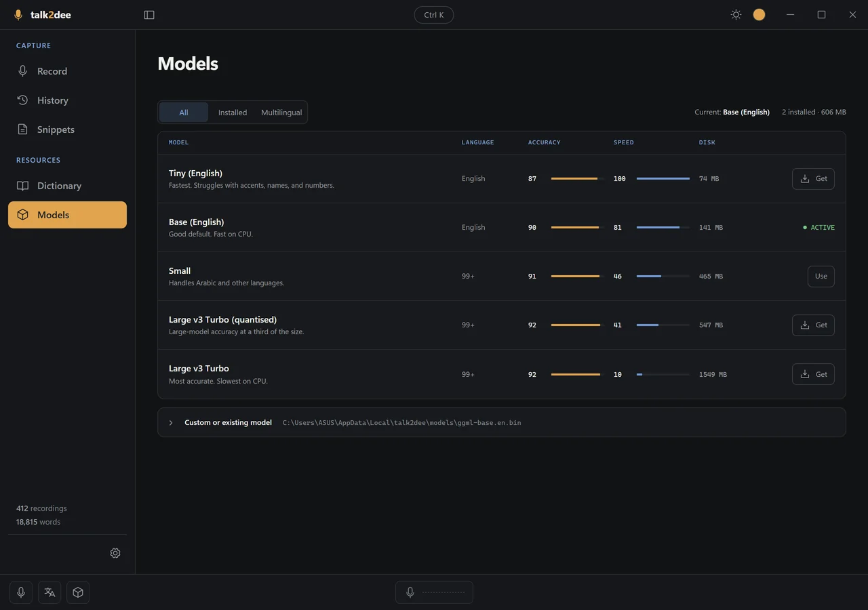The width and height of the screenshot is (868, 610).
Task: Show the All models tab
Action: click(x=184, y=113)
